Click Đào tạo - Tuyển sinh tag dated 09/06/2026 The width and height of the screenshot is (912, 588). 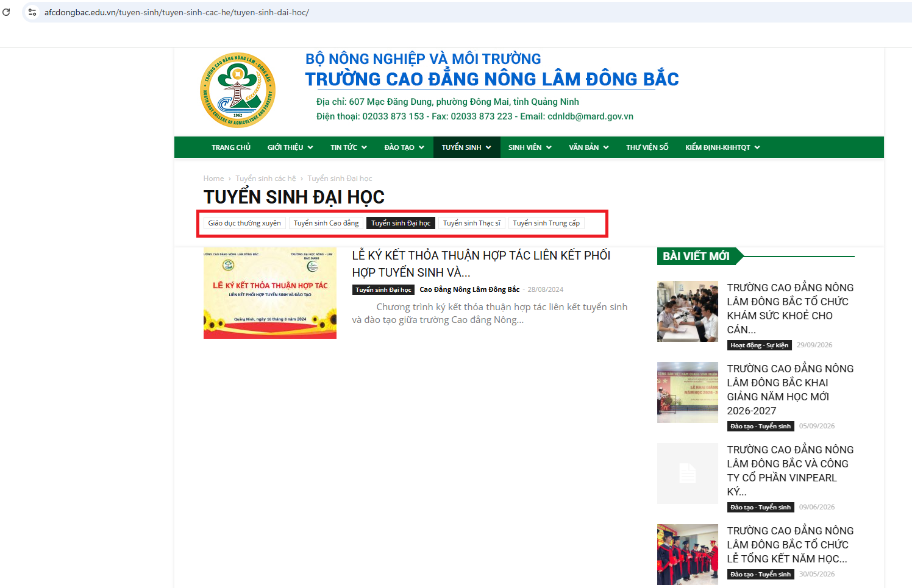761,508
